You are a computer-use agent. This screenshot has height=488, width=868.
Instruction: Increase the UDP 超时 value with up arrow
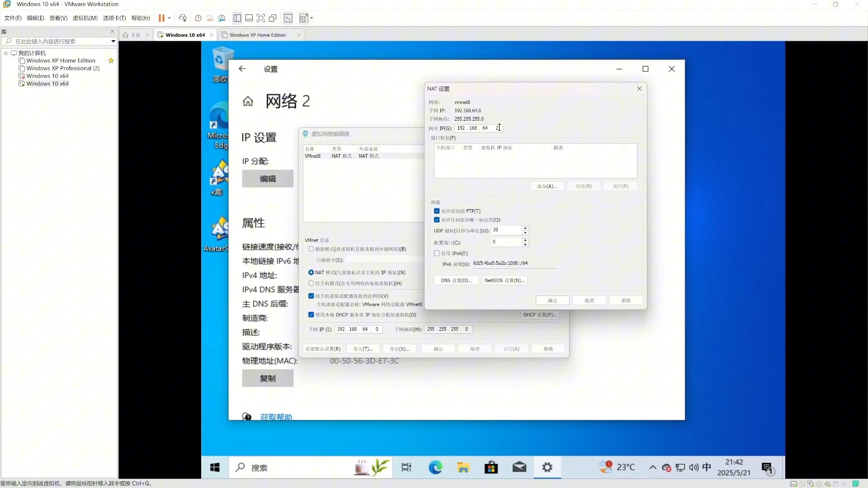point(525,228)
